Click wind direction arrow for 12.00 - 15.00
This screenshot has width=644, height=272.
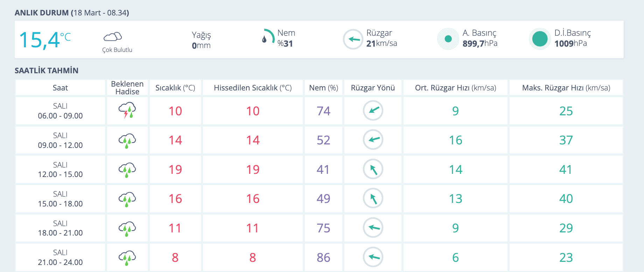click(x=373, y=169)
